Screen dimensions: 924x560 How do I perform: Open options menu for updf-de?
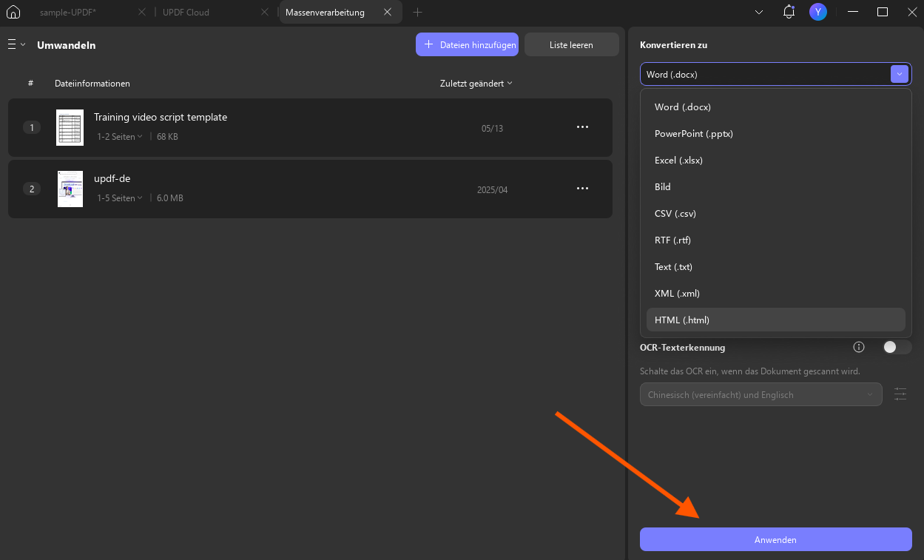coord(582,189)
